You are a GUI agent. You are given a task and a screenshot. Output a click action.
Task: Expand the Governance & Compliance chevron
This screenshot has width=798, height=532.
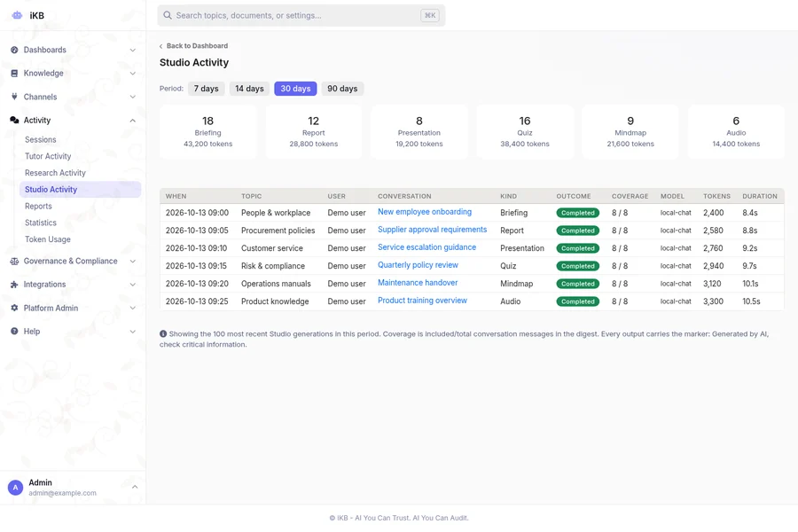(x=133, y=262)
